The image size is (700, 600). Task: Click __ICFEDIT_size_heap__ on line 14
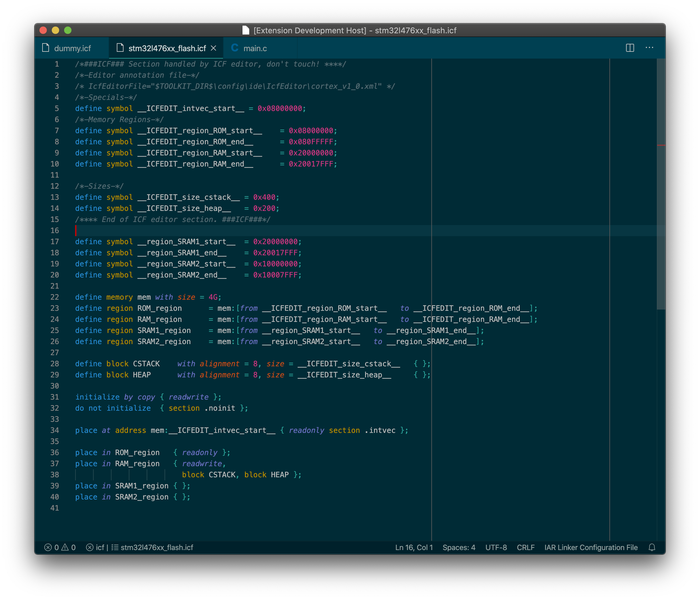(x=184, y=208)
